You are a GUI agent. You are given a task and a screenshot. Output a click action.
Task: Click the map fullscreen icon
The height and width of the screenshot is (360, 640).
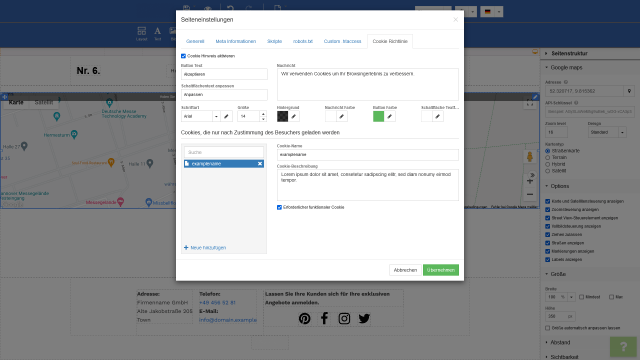pyautogui.click(x=530, y=103)
